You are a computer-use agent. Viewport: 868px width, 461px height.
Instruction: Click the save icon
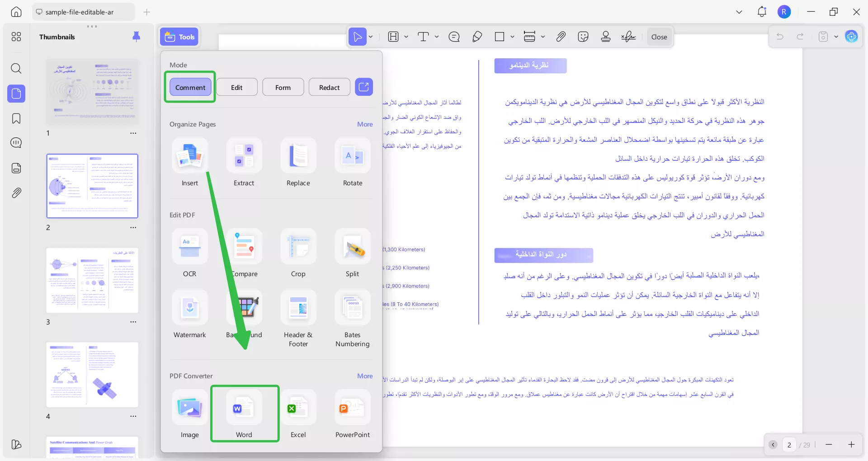tap(823, 37)
